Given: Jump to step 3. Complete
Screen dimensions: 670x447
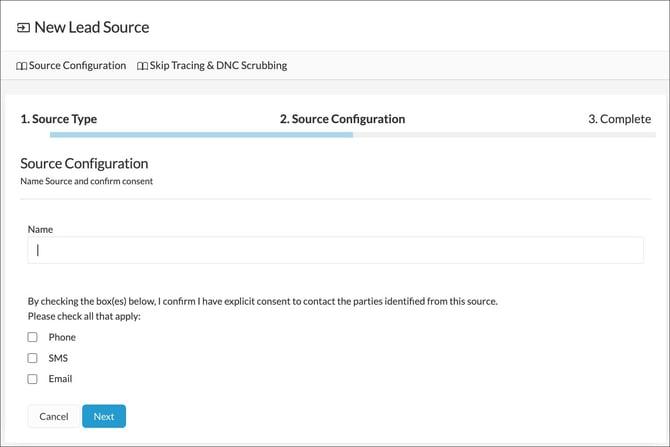Looking at the screenshot, I should click(x=619, y=119).
